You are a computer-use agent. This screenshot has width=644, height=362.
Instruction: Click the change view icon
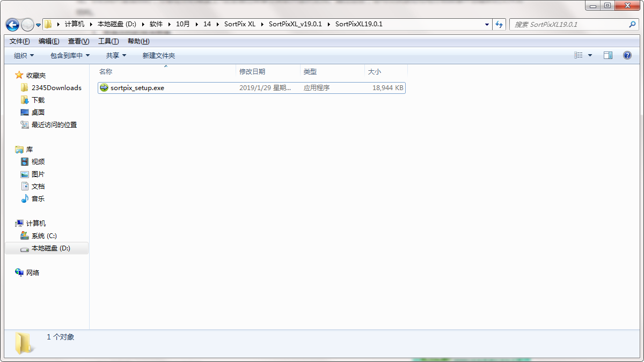[x=579, y=55]
